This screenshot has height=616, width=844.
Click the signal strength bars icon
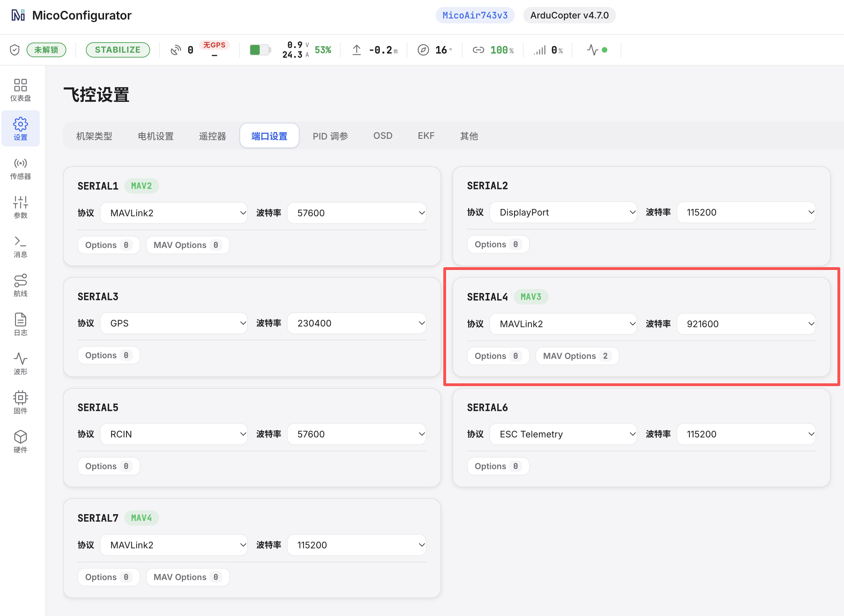tap(540, 50)
